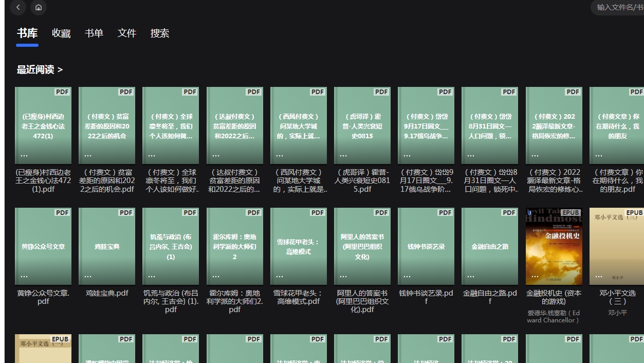644x363 pixels.
Task: Click file name 霍尔库姆：奥地利学派的大师们2.pdf
Action: [x=235, y=301]
